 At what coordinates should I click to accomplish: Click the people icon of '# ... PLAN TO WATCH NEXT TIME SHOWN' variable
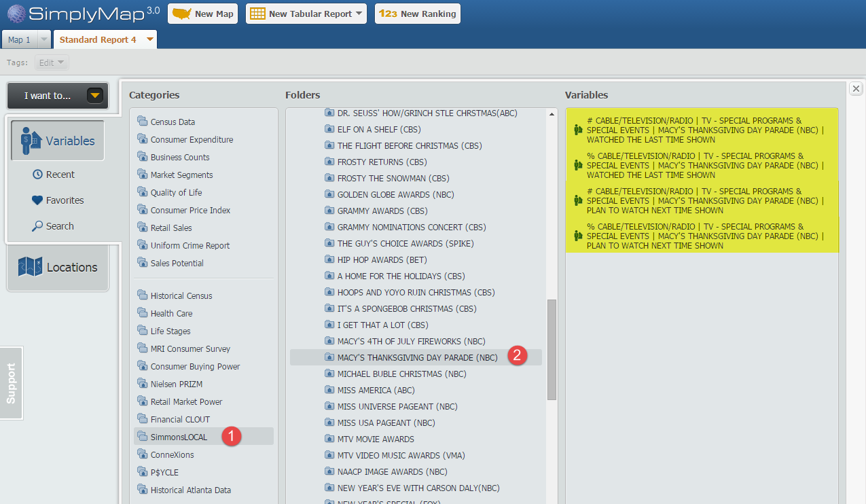579,200
